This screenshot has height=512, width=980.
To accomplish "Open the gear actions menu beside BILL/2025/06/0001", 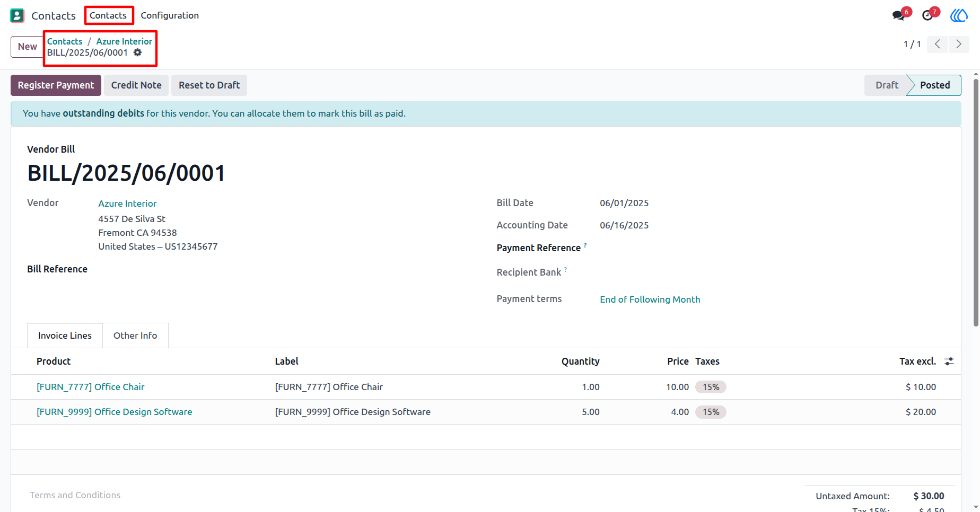I will point(138,52).
